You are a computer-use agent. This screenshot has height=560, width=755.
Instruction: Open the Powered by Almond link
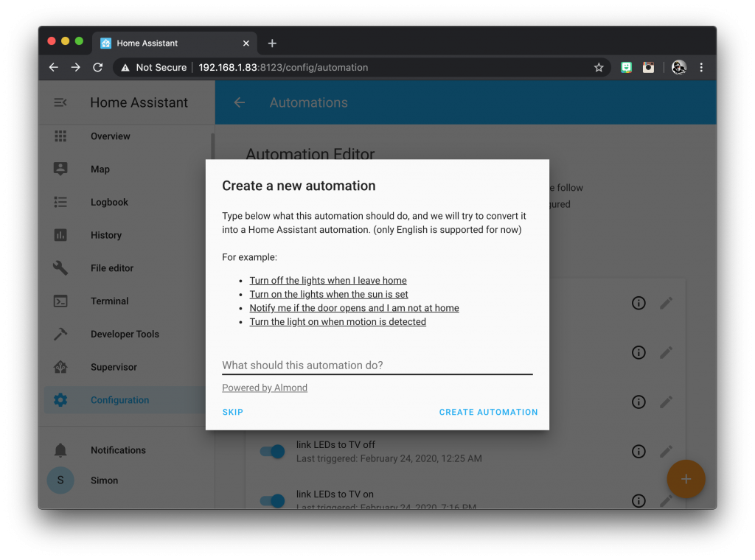[x=265, y=388]
